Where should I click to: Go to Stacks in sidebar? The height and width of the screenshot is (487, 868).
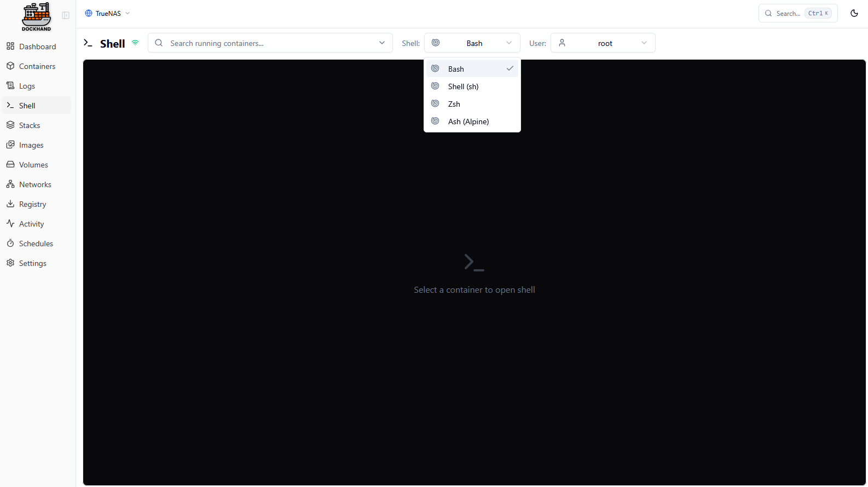pos(30,125)
